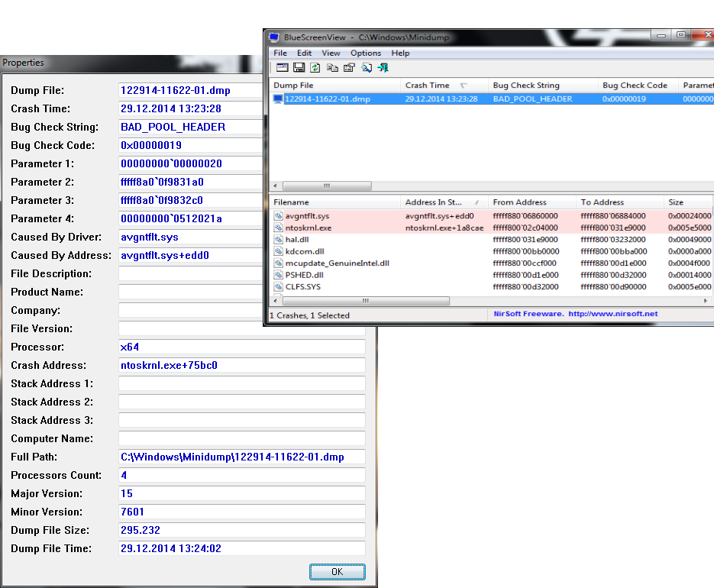Image resolution: width=714 pixels, height=588 pixels.
Task: Sort by the Dump File column header
Action: pos(335,86)
